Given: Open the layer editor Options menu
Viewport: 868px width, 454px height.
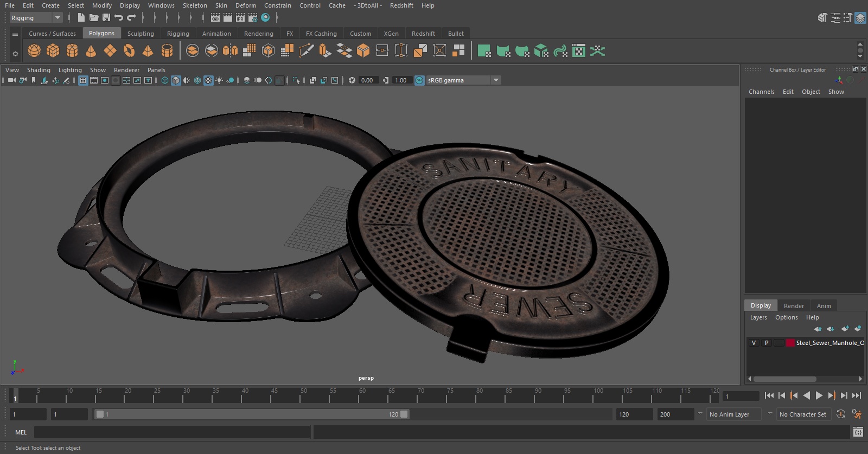Looking at the screenshot, I should click(787, 317).
